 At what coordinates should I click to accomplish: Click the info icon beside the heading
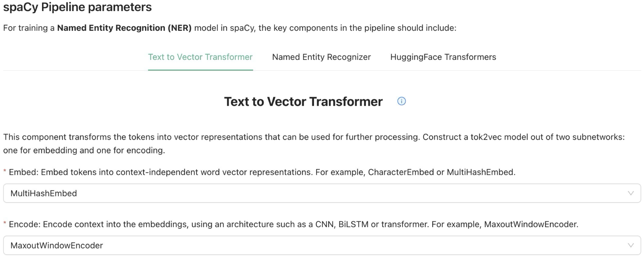click(401, 101)
